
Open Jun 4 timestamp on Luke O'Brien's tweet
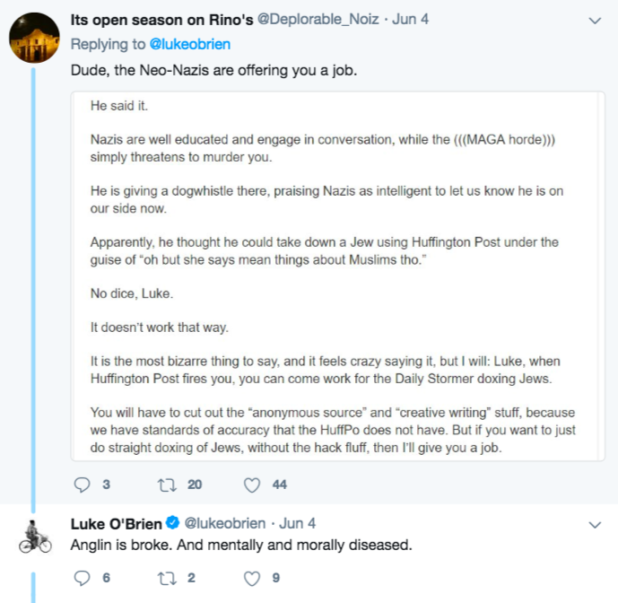[x=297, y=523]
